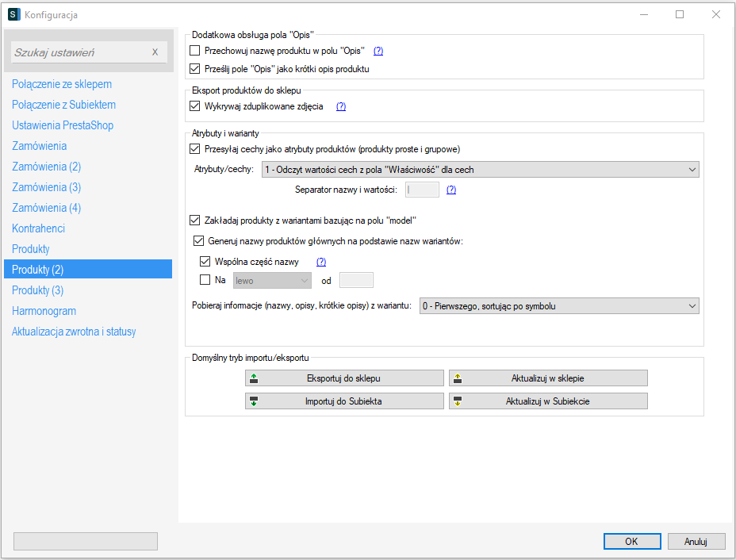This screenshot has height=560, width=736.
Task: Click the Eksportuj do sklepu button
Action: 344,378
